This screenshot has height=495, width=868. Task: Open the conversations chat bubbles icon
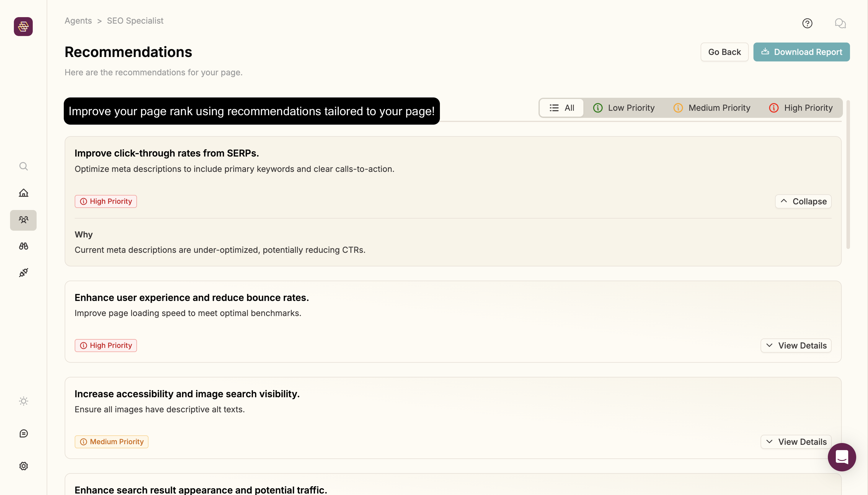tap(840, 23)
